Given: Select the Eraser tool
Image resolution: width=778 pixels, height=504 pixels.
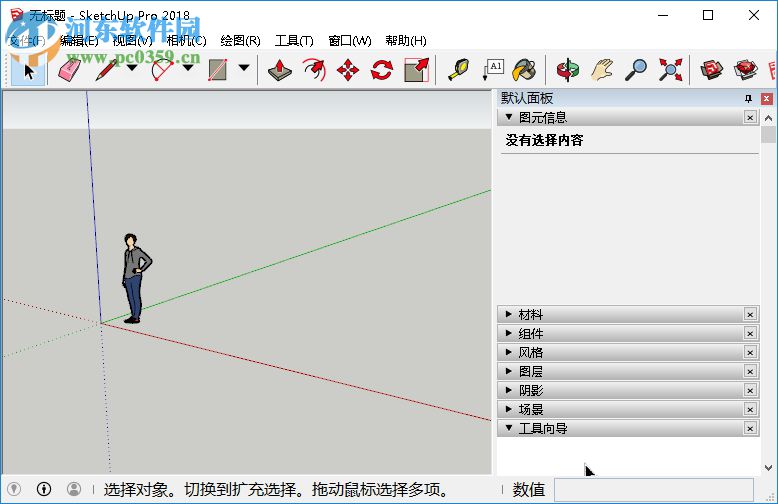Looking at the screenshot, I should (x=69, y=70).
